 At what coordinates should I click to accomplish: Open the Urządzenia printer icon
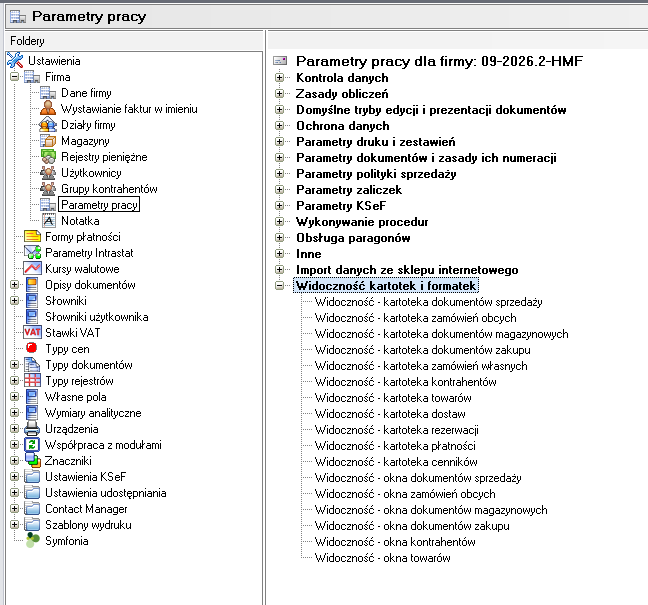click(31, 429)
